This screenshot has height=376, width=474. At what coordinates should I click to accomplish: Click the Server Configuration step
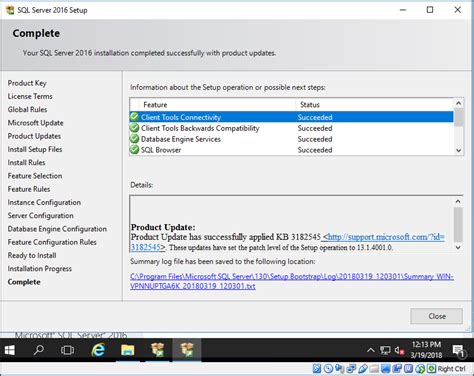pos(40,216)
